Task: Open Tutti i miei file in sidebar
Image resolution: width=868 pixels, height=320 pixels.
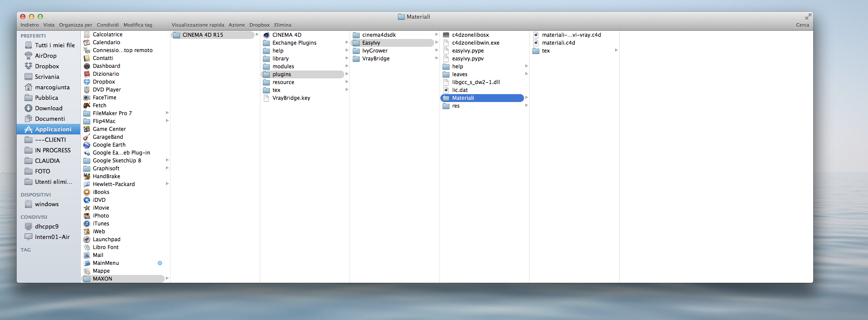Action: tap(50, 45)
